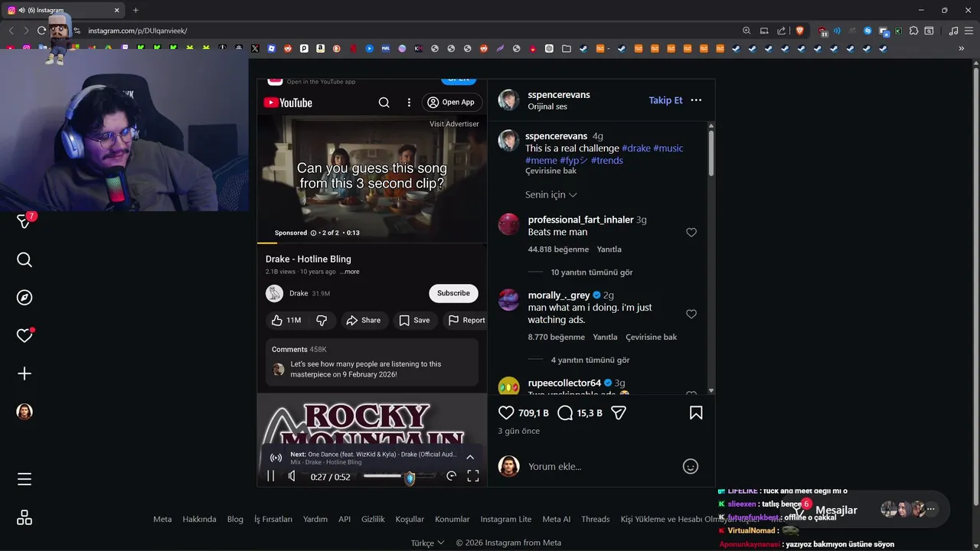This screenshot has height=551, width=980.
Task: Click the Brave Shields lion icon
Action: (800, 31)
